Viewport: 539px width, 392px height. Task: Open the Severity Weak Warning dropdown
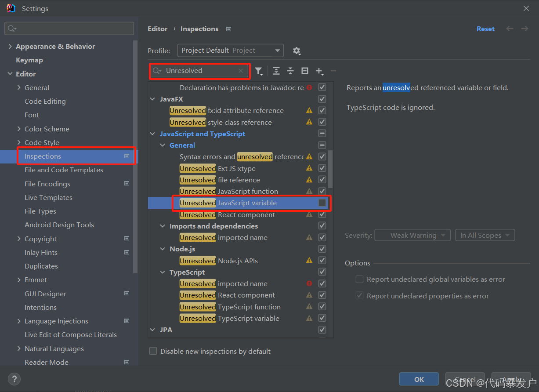[x=413, y=236]
